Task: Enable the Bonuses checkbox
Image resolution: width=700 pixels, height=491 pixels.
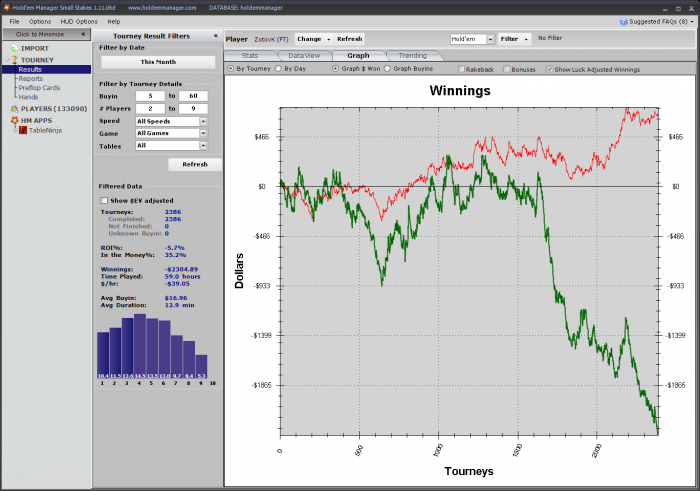Action: click(x=507, y=69)
